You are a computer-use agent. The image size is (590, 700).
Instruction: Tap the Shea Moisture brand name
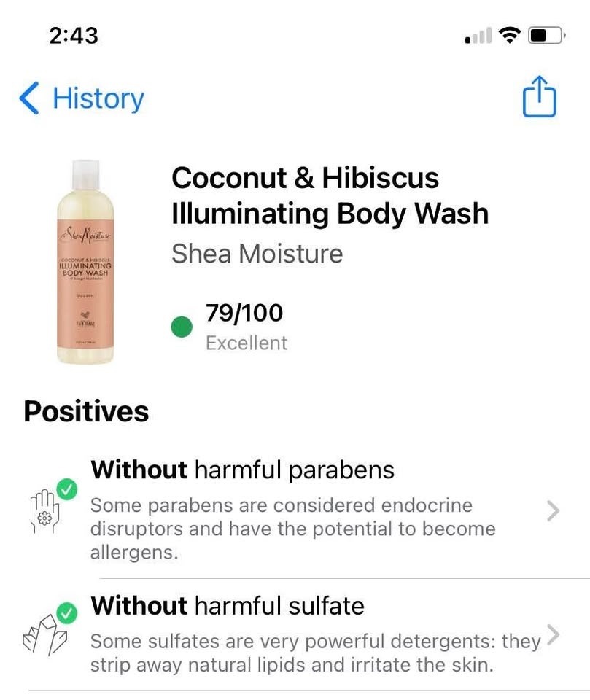257,254
